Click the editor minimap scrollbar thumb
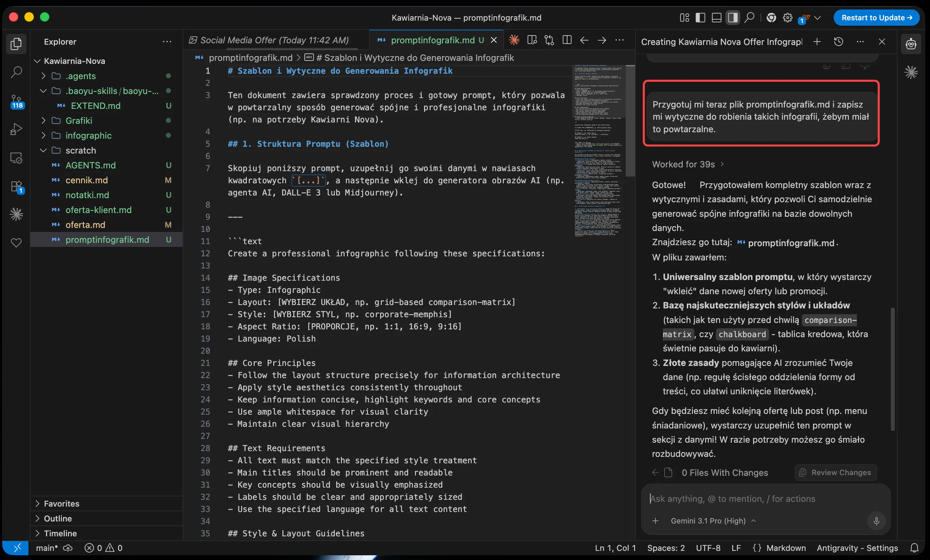Image resolution: width=930 pixels, height=560 pixels. 630,121
